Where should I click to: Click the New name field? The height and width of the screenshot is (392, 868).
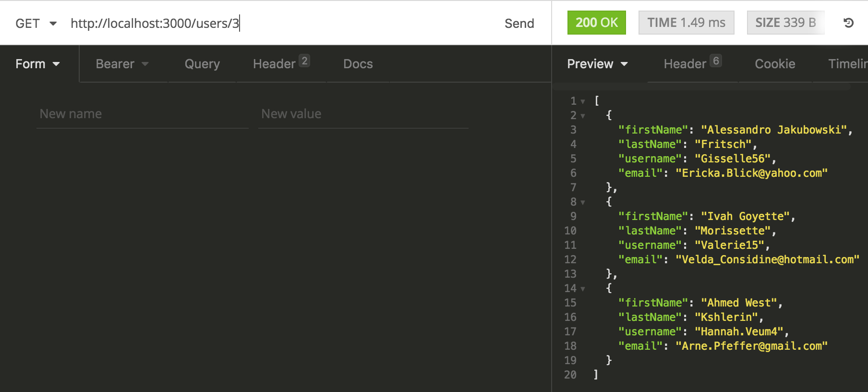[142, 114]
